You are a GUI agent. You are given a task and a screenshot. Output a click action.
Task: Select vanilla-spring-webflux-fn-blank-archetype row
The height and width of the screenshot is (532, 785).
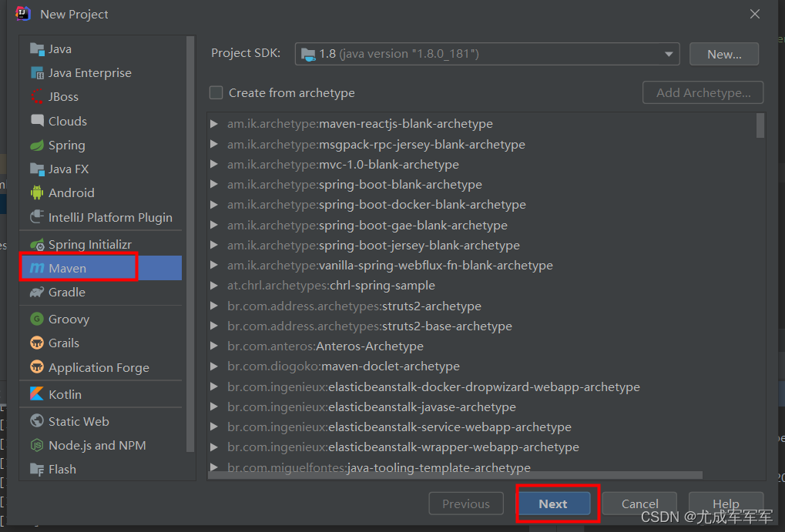click(x=390, y=266)
